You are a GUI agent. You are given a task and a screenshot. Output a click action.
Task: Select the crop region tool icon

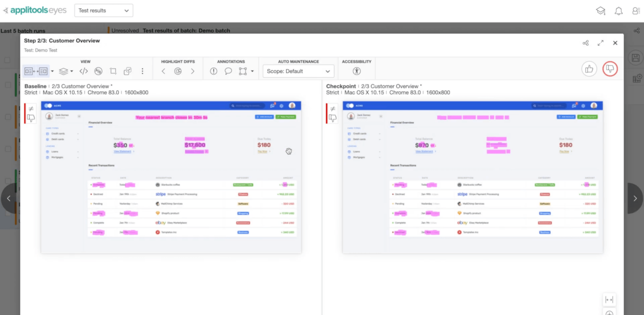point(113,71)
